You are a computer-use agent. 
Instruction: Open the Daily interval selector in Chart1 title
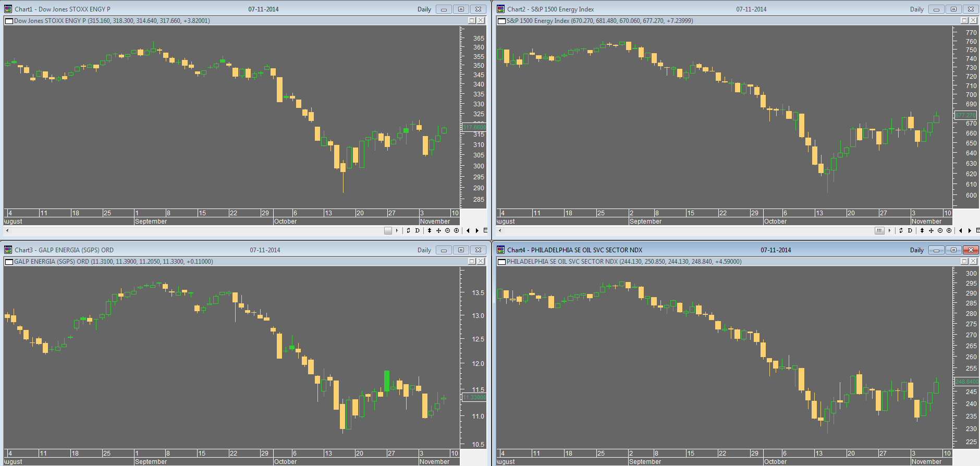424,9
